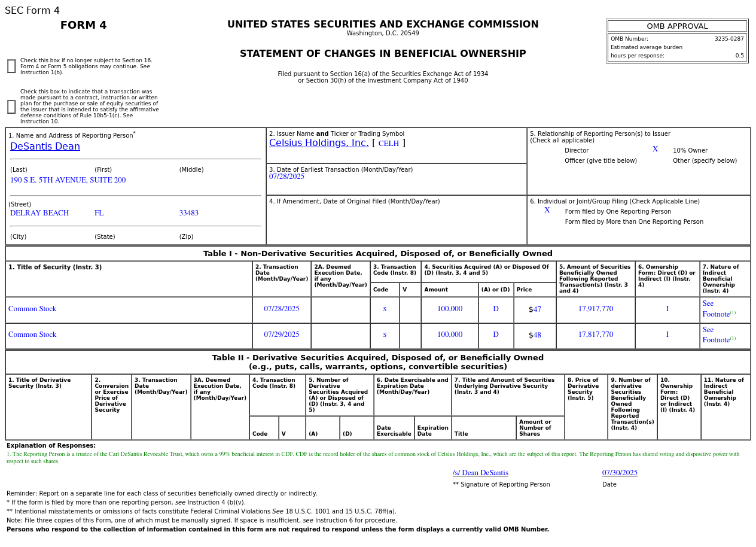Click the OMB APPROVAL heading
This screenshot has height=547, width=756.
coord(677,26)
